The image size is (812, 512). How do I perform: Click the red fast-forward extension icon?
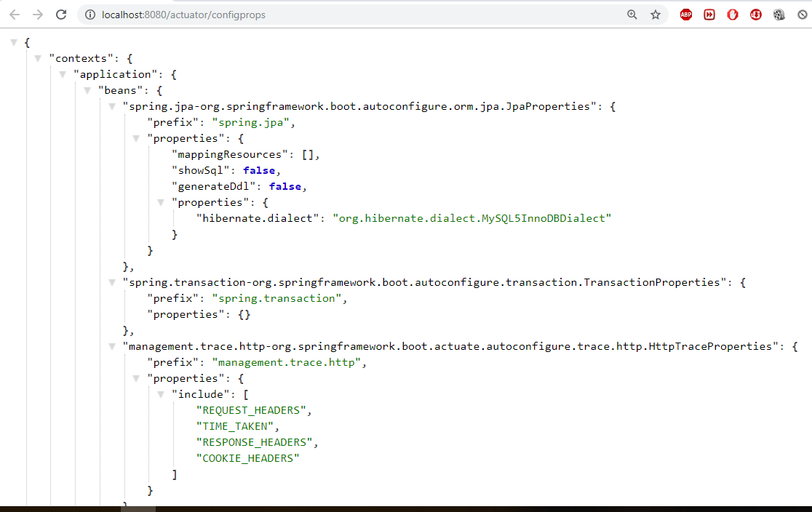tap(709, 15)
